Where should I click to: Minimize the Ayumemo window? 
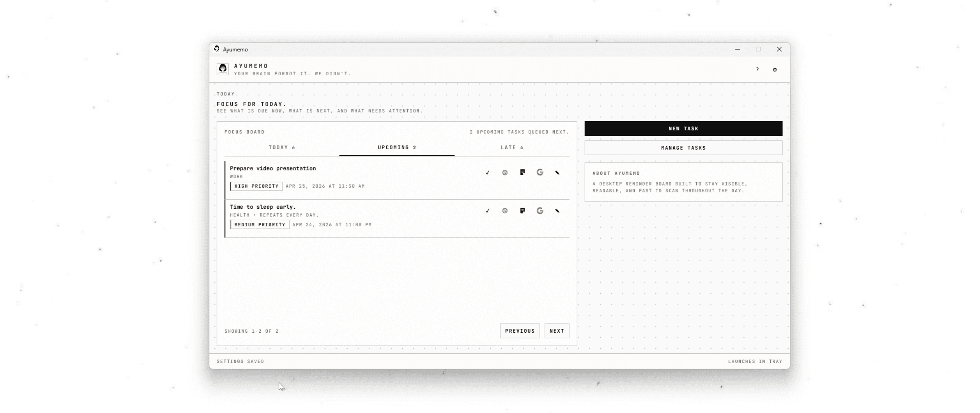(x=737, y=49)
